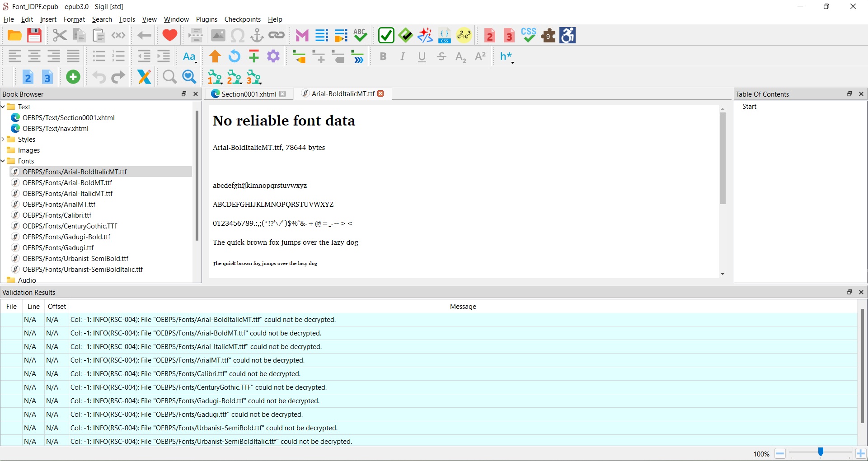This screenshot has height=461, width=868.
Task: Open the heading h* dropdown
Action: coord(507,56)
